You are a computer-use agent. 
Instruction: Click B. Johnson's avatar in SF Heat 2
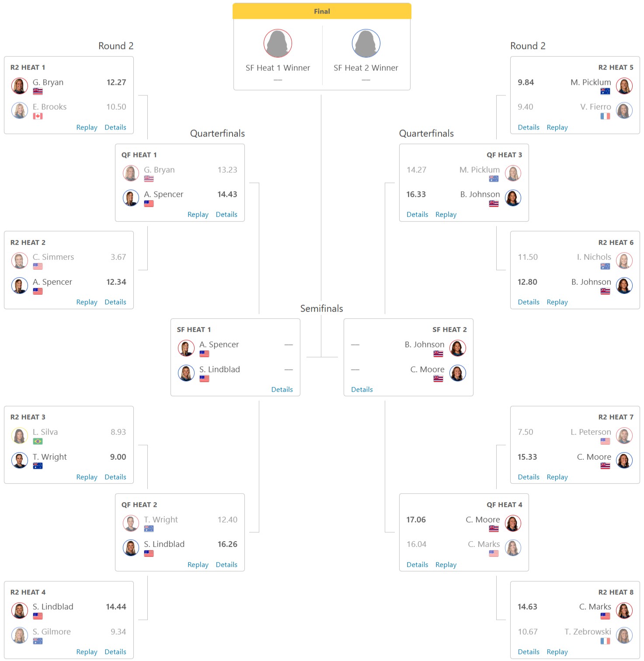click(x=458, y=348)
